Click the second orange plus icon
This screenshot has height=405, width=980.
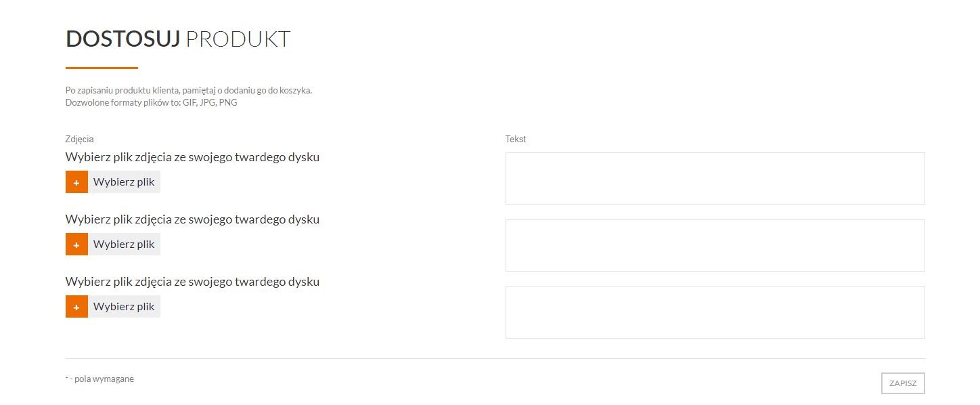pos(76,244)
